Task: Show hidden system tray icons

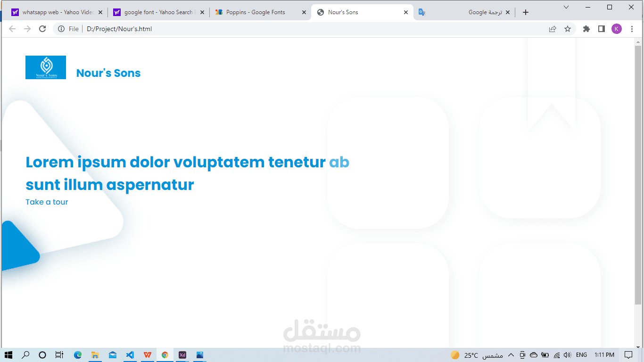Action: (x=511, y=355)
